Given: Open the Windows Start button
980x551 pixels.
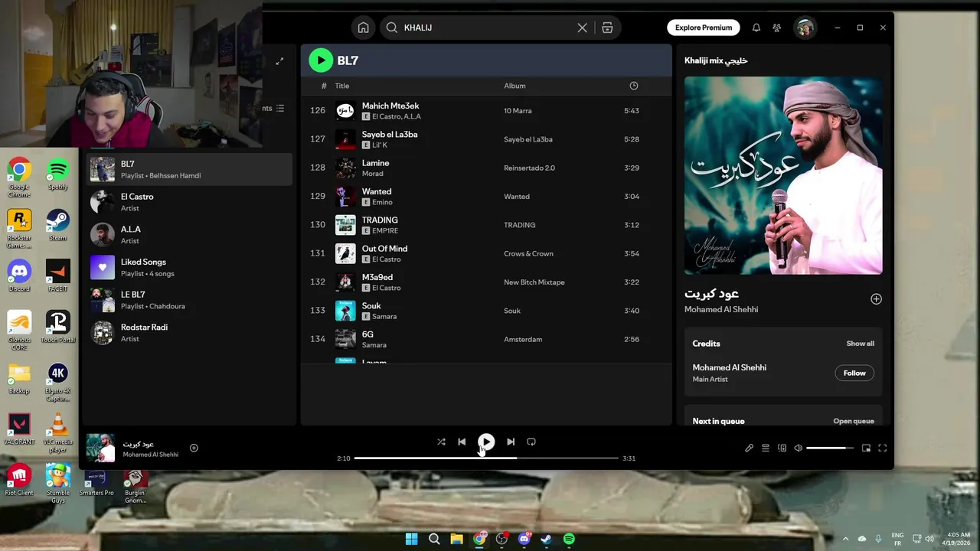Looking at the screenshot, I should pos(412,539).
